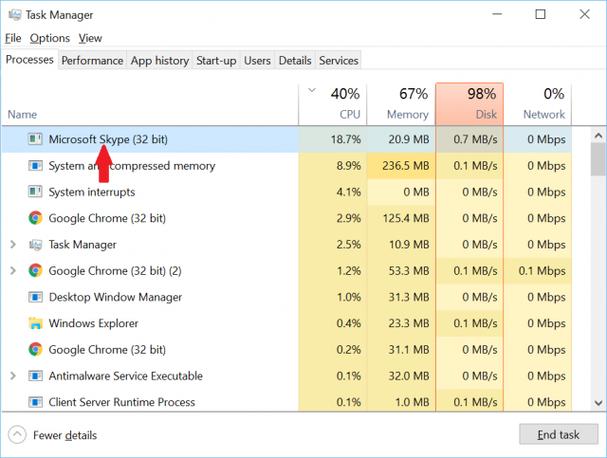Open the File menu
Image resolution: width=607 pixels, height=458 pixels.
13,38
